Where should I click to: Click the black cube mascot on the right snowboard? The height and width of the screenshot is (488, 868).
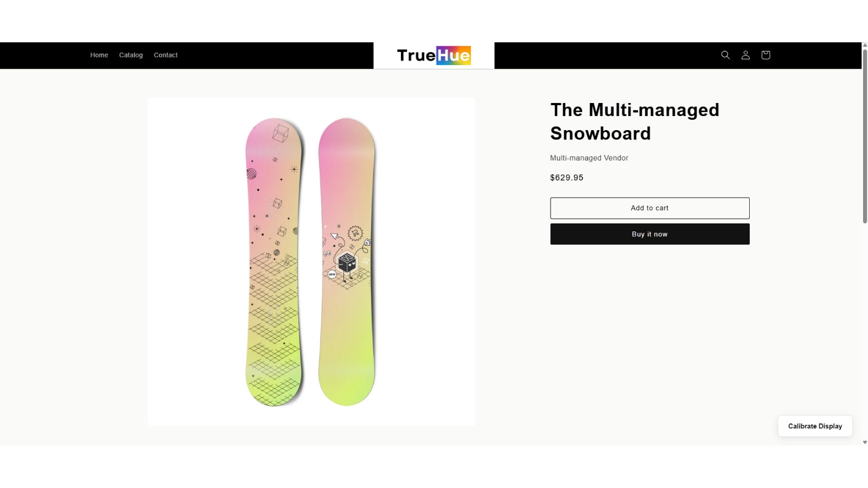tap(347, 263)
